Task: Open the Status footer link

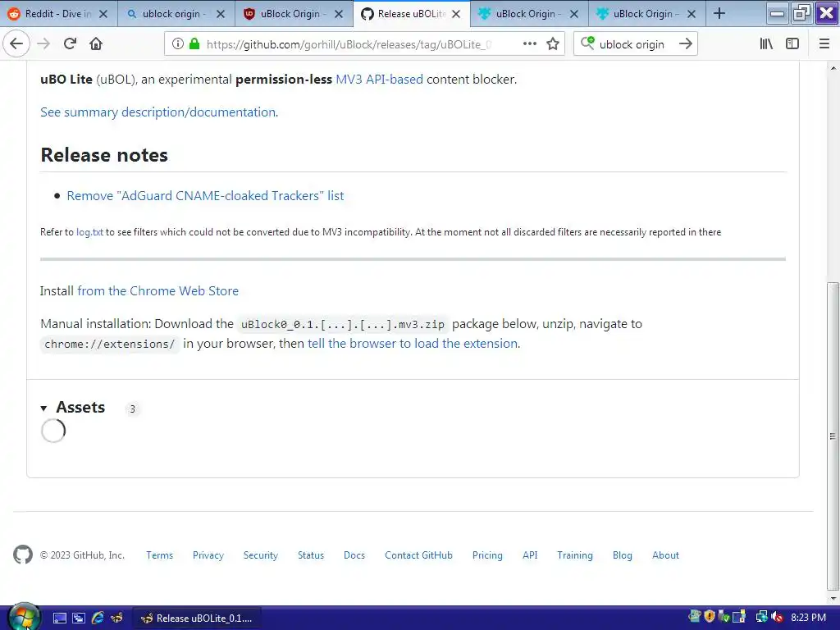Action: [311, 555]
